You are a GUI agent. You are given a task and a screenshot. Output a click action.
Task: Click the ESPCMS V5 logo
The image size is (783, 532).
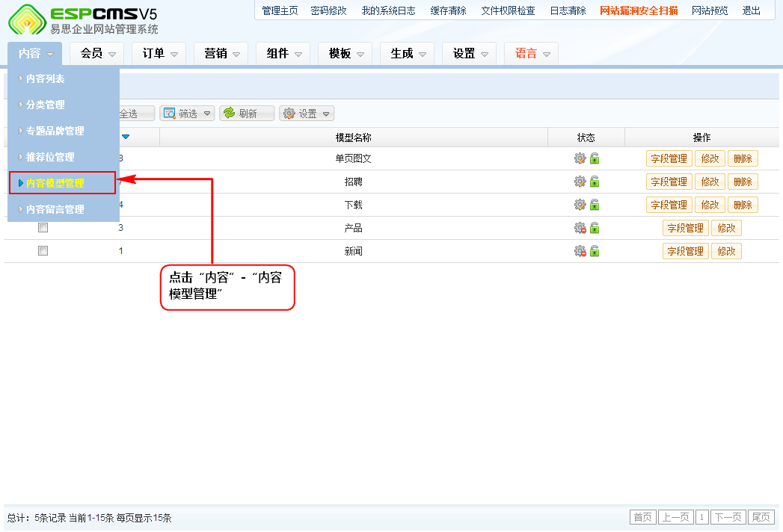pyautogui.click(x=84, y=20)
